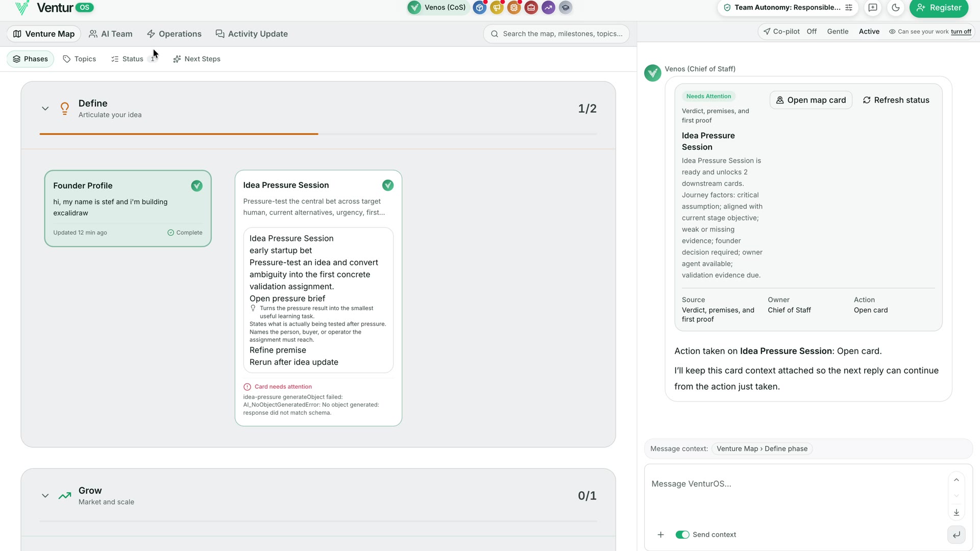Click the Define phase progress bar
The width and height of the screenshot is (980, 551).
click(318, 134)
